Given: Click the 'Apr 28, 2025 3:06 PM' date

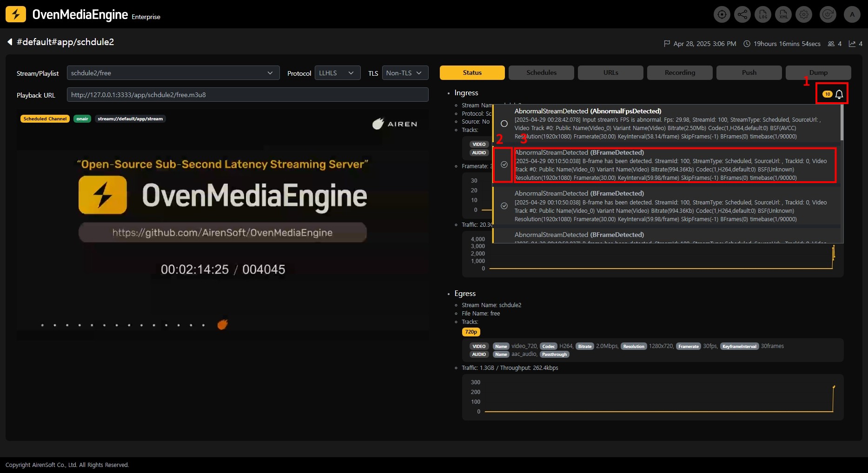Looking at the screenshot, I should tap(705, 44).
